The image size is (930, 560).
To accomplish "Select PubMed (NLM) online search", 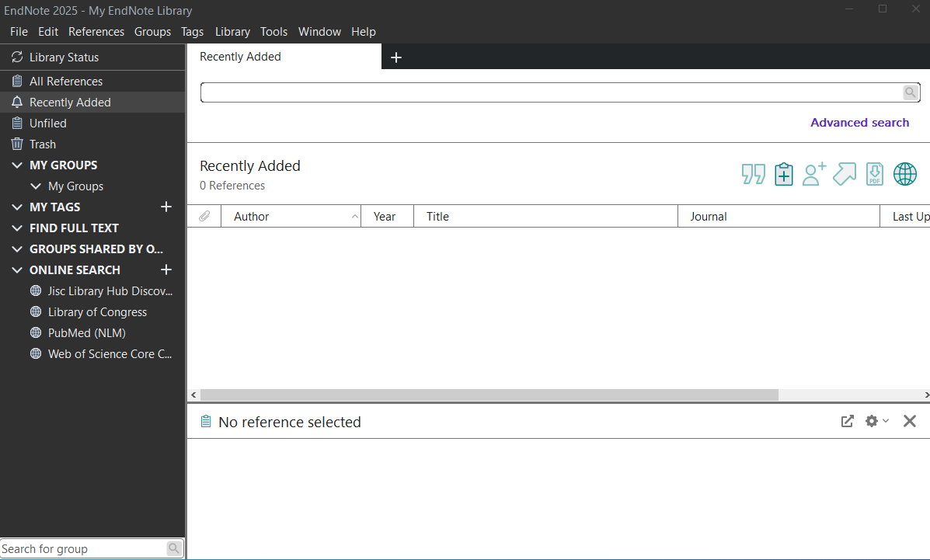I will 87,333.
